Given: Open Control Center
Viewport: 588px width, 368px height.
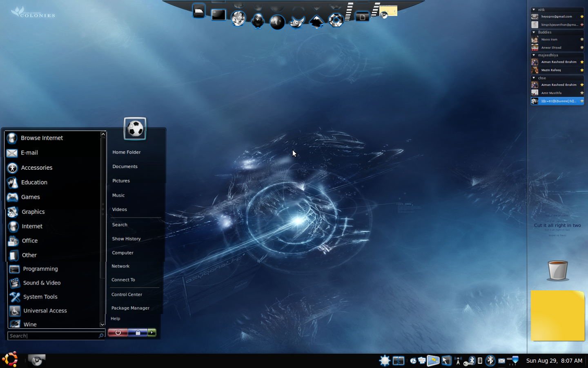Looking at the screenshot, I should 127,294.
